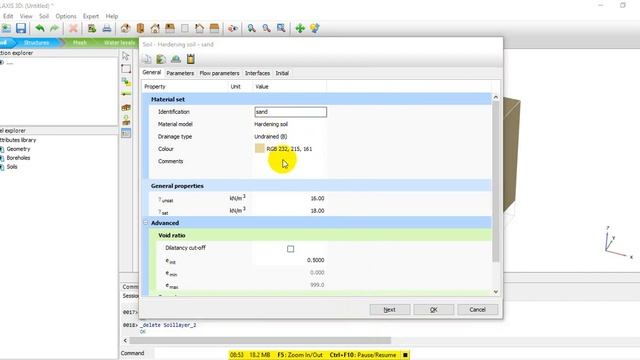Open the Material model dropdown showing Hardening soil
The image size is (640, 360).
290,124
